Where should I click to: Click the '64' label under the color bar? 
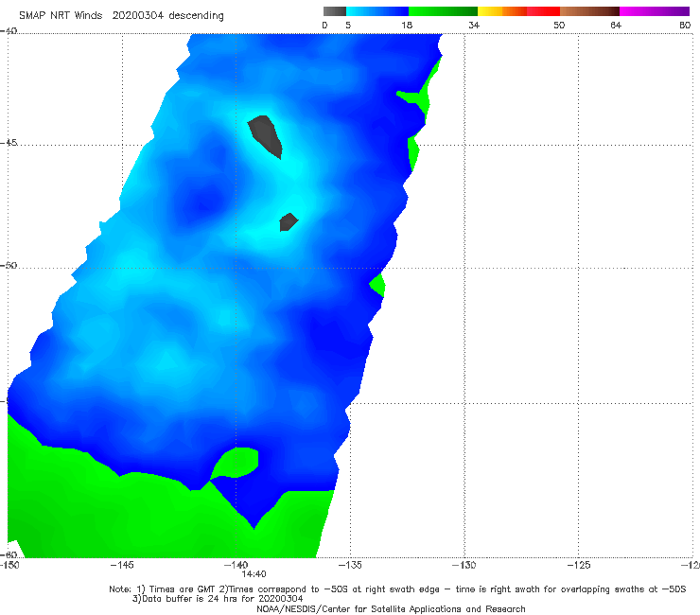point(616,26)
